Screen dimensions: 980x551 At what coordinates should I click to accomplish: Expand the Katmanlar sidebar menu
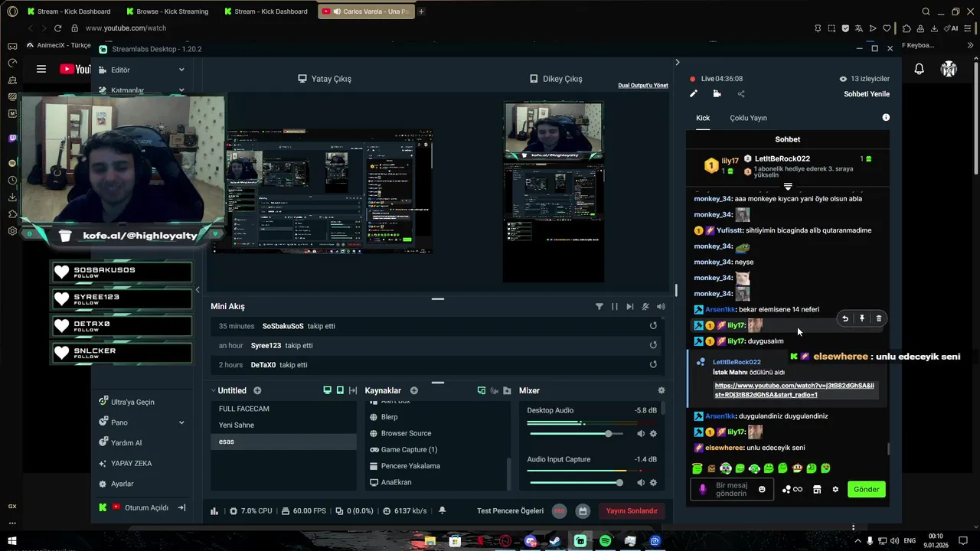click(x=142, y=90)
